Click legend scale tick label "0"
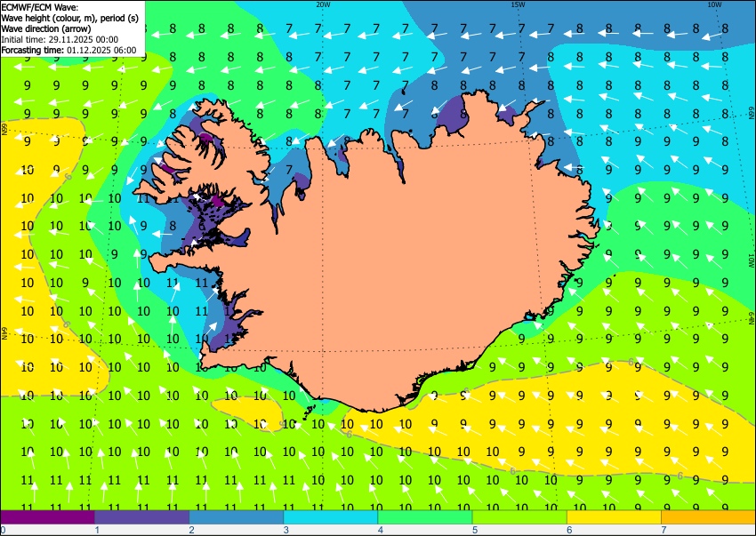 coord(3,530)
